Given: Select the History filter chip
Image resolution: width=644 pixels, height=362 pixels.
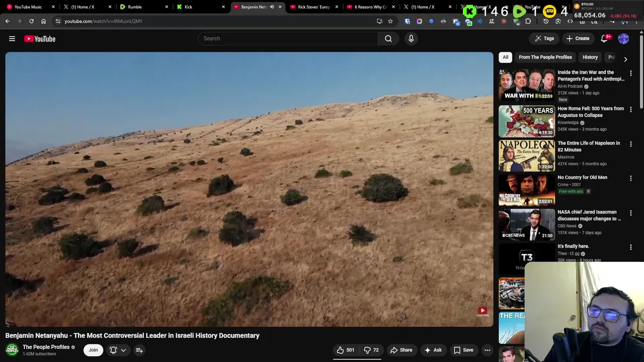Looking at the screenshot, I should (x=590, y=57).
